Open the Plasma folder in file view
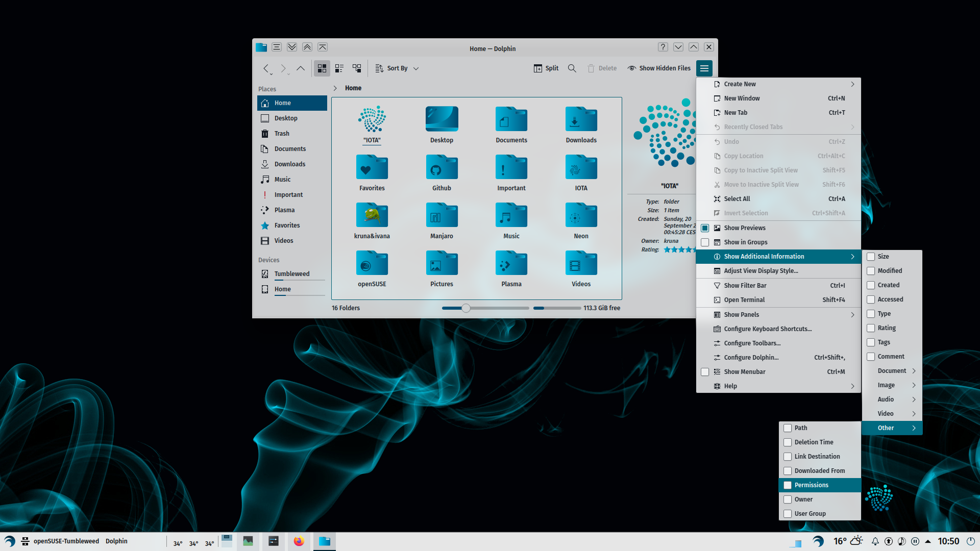Image resolution: width=980 pixels, height=551 pixels. 511,263
